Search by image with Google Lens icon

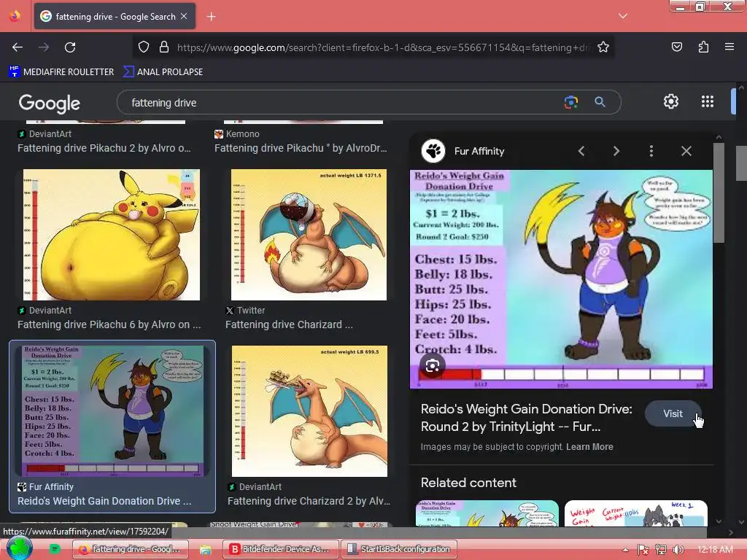(x=570, y=102)
